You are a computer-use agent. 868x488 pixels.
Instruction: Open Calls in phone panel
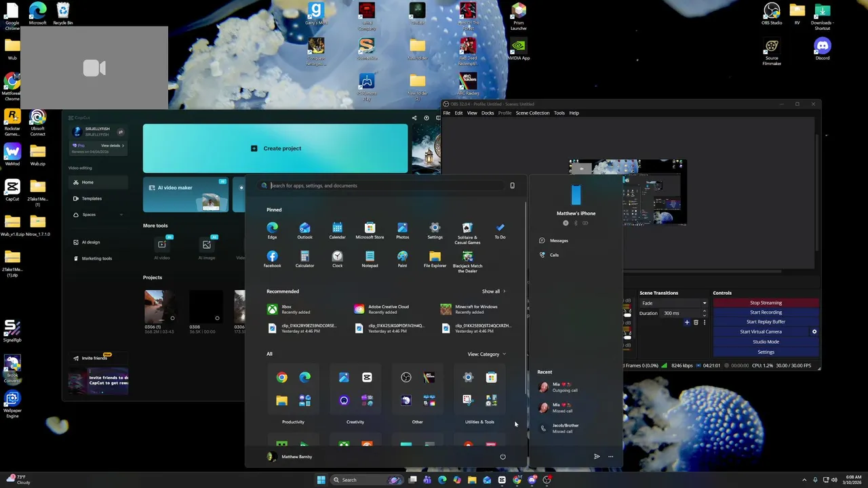pyautogui.click(x=554, y=255)
